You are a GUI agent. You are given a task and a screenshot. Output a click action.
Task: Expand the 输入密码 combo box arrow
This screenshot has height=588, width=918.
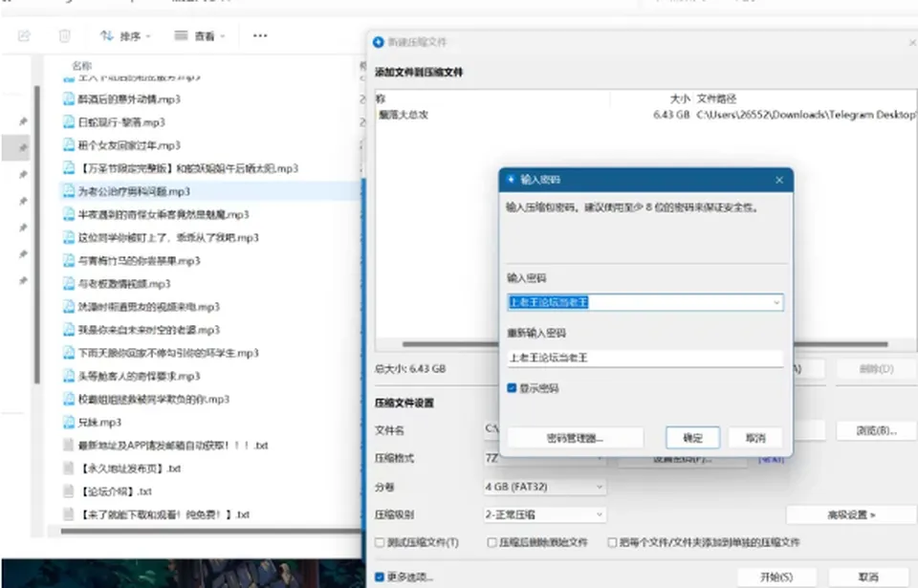[776, 303]
